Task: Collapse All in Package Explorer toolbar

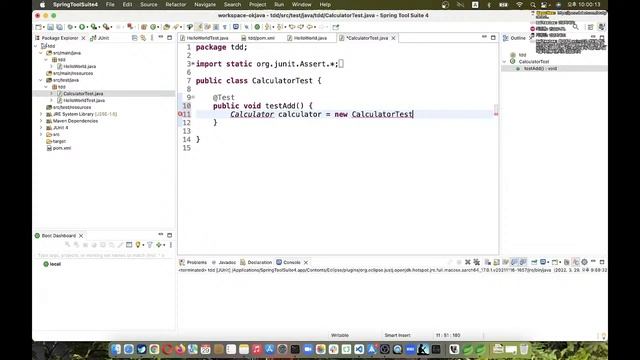Action: [x=134, y=38]
